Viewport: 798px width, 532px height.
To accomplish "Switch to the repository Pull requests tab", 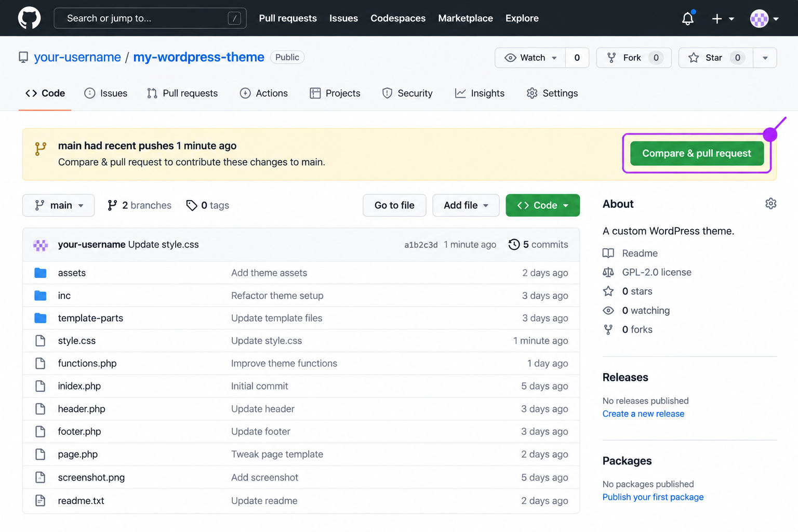I will pos(182,94).
